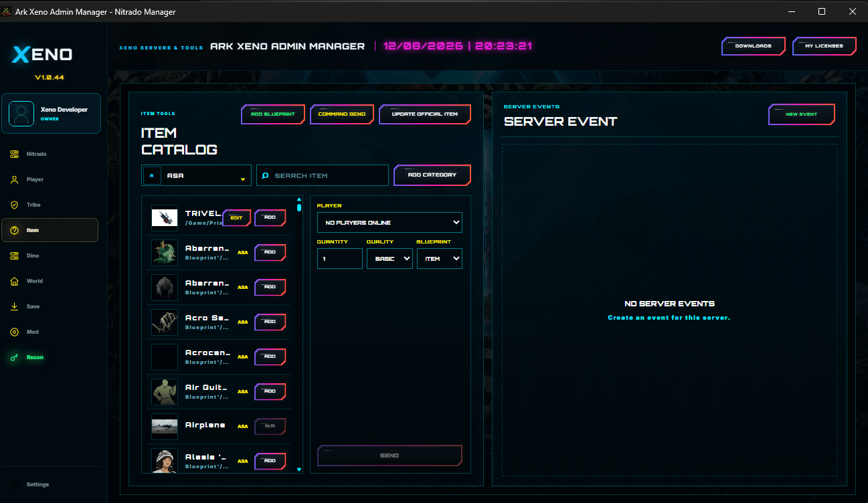
Task: Switch to the Item tab in sidebar
Action: pyautogui.click(x=50, y=230)
